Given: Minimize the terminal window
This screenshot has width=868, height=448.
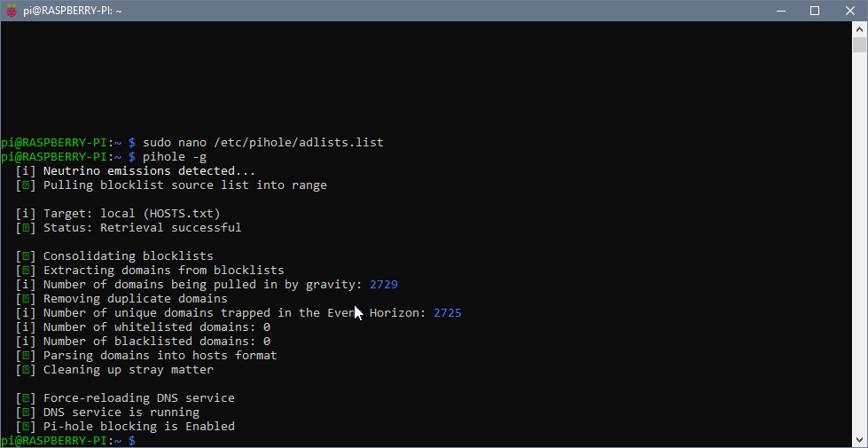Looking at the screenshot, I should (773, 11).
